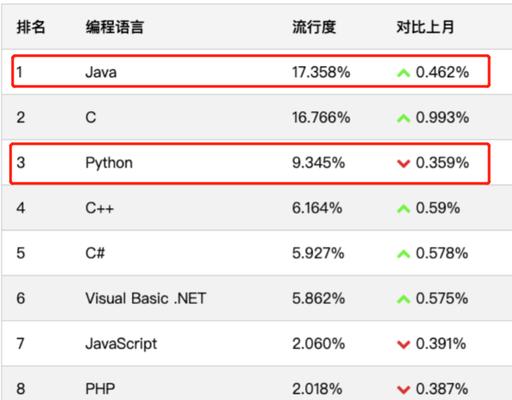Select the 排名 column header

click(x=31, y=27)
